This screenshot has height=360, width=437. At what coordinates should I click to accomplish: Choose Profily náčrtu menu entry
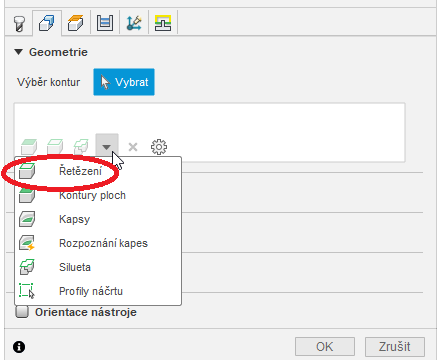click(x=98, y=291)
